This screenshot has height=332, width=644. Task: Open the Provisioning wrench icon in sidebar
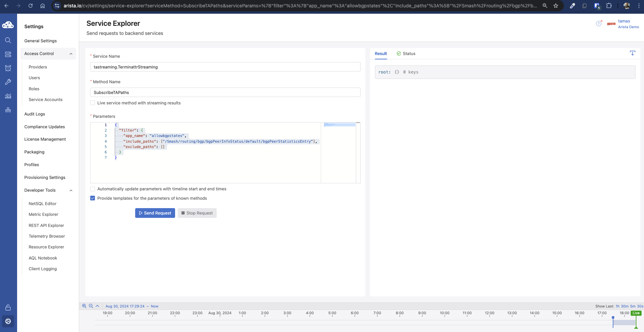pyautogui.click(x=8, y=82)
